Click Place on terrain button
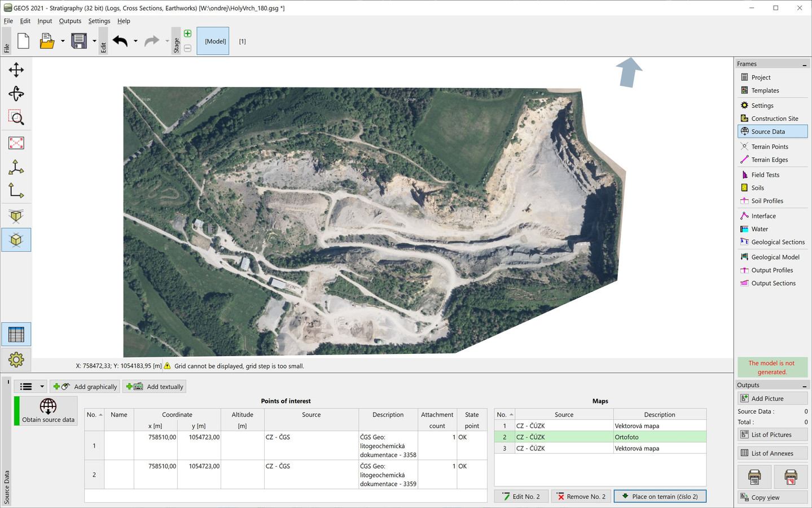 tap(659, 497)
